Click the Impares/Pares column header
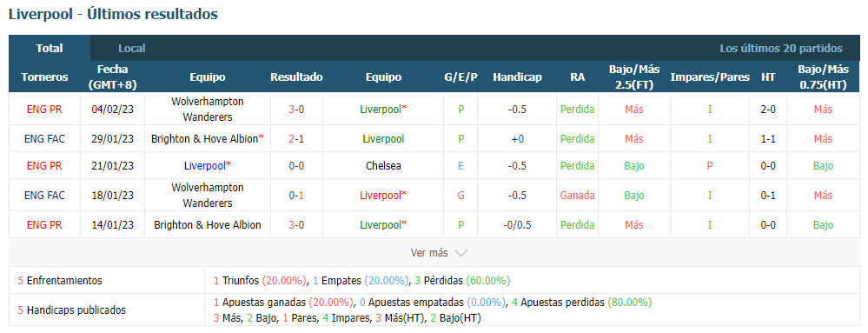 710,77
